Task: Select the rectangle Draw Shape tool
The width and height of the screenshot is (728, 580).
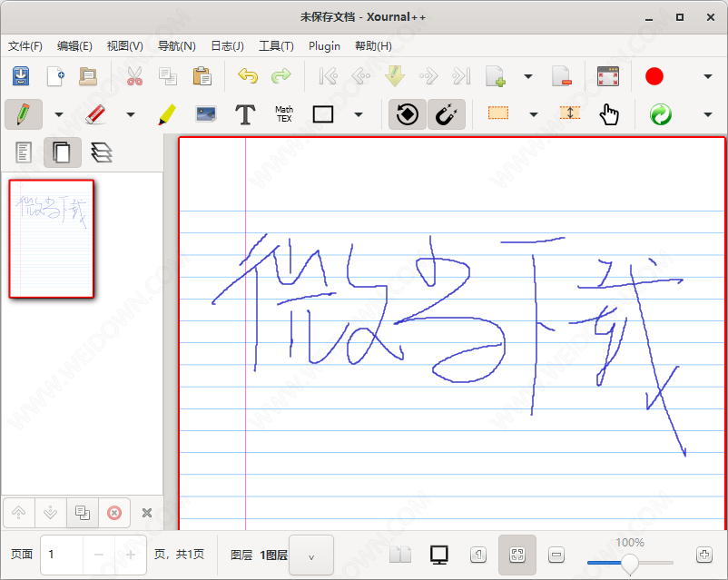Action: tap(322, 114)
